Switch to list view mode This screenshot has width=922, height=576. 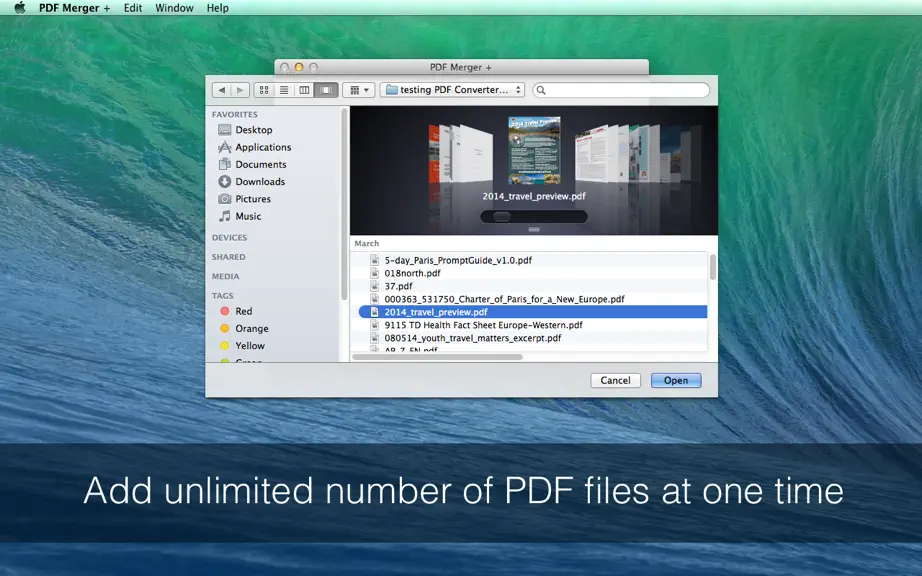pyautogui.click(x=284, y=90)
